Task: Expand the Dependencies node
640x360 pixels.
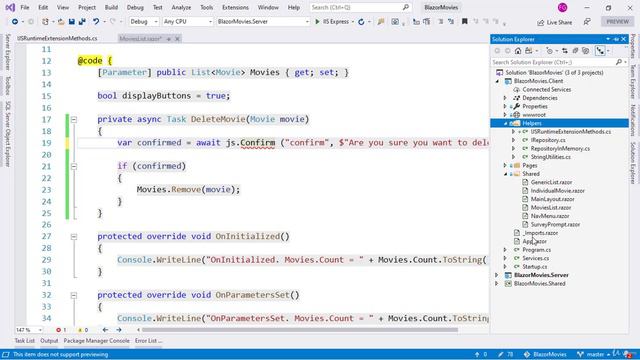Action: tap(505, 98)
